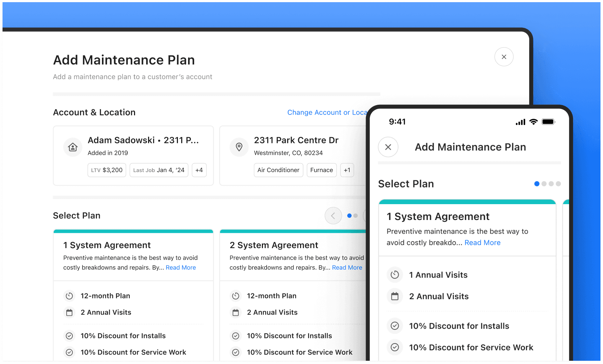Image resolution: width=603 pixels, height=364 pixels.
Task: Click the calendar icon next to 2 Annual Visits in 1 System Agreement
Action: click(70, 313)
